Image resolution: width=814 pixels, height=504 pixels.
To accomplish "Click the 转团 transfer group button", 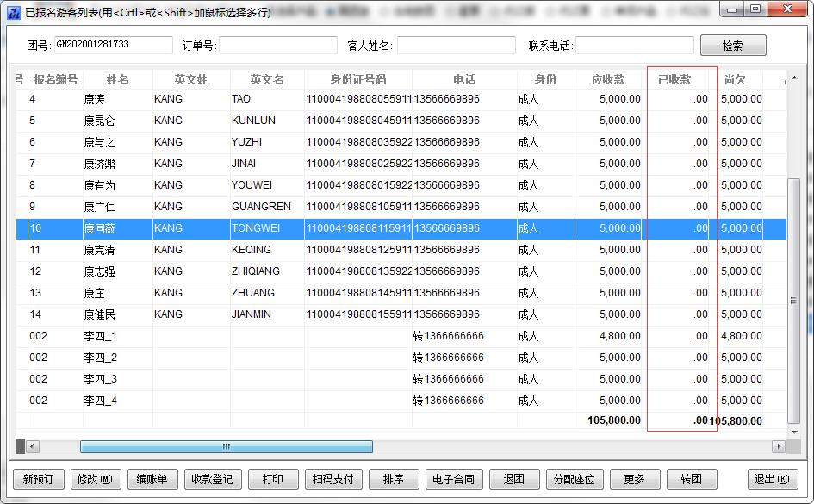I will point(691,479).
